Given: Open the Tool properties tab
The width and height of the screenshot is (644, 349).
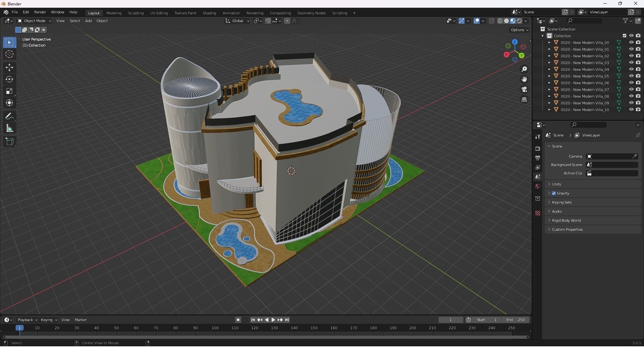Looking at the screenshot, I should 538,137.
